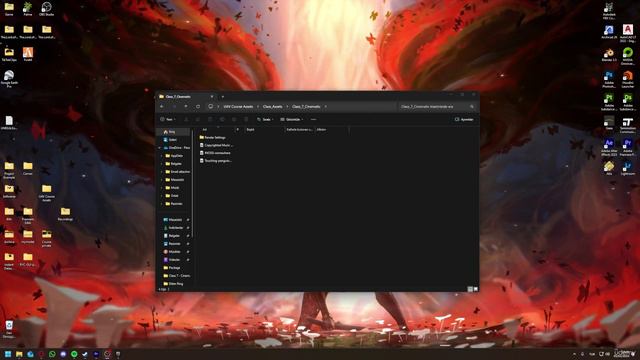Open Giriş (Home) in the sidebar
This screenshot has width=640, height=360.
[169, 132]
